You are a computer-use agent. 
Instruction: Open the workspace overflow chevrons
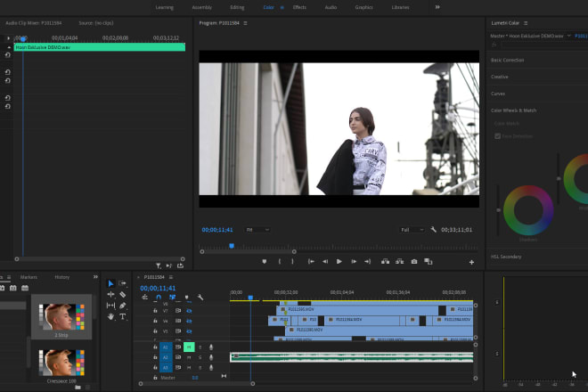(x=437, y=7)
